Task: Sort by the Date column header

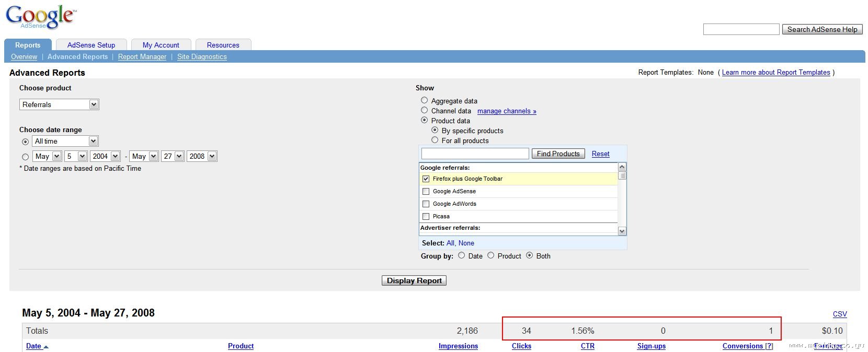Action: pyautogui.click(x=37, y=346)
